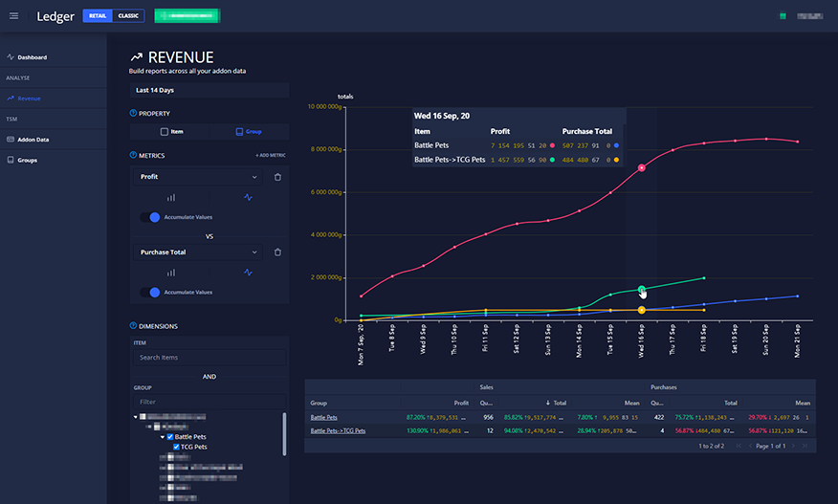Select the Group property option

(249, 131)
